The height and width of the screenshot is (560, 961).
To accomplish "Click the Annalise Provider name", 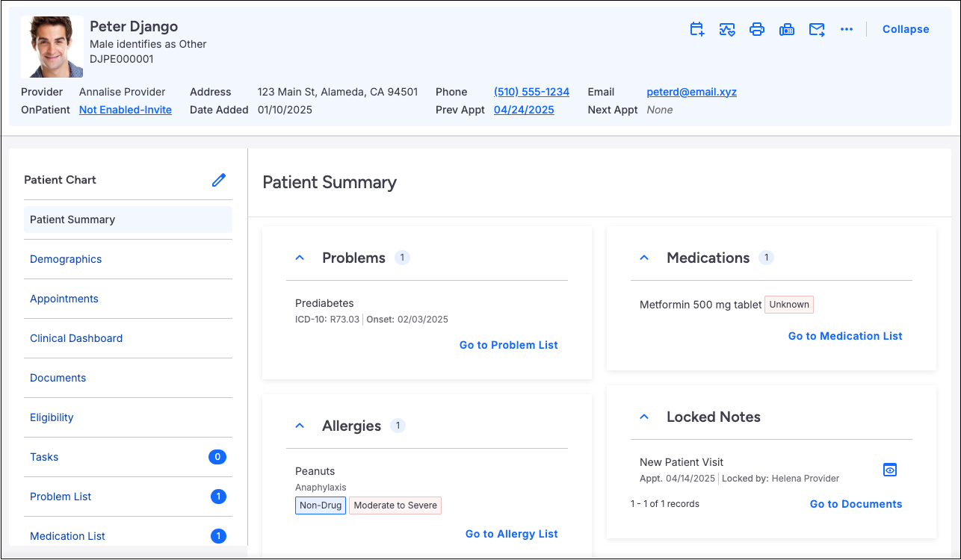I will pyautogui.click(x=123, y=92).
